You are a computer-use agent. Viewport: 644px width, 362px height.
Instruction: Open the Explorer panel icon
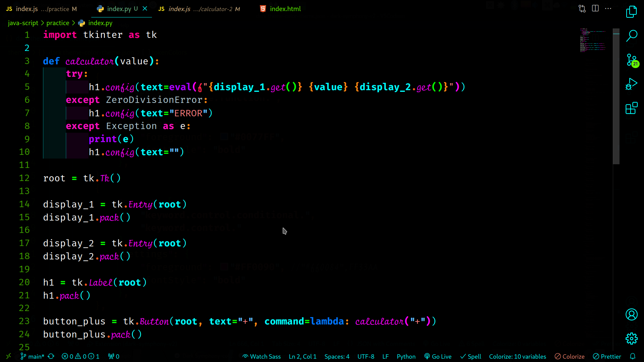(x=631, y=12)
